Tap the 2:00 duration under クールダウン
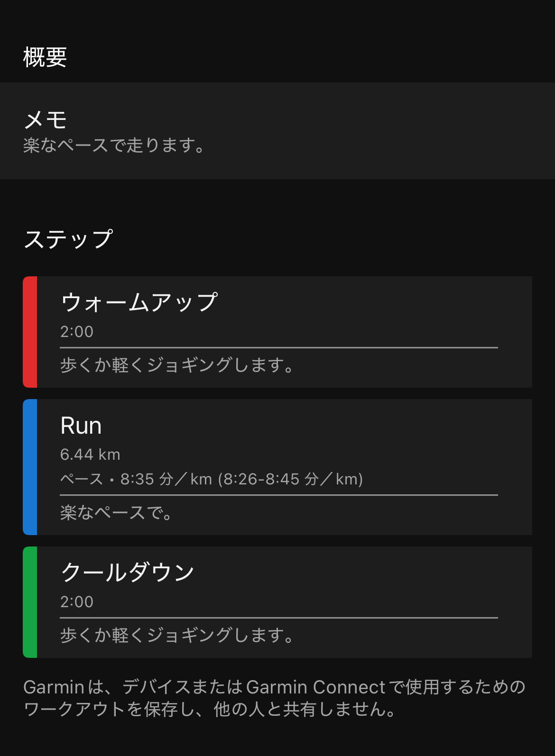555x756 pixels. [x=77, y=601]
